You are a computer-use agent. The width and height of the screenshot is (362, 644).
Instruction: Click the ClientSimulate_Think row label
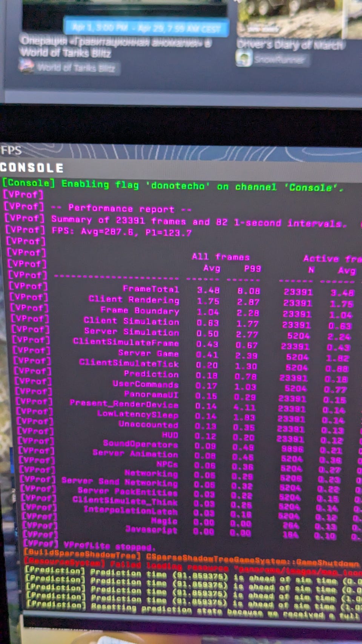pyautogui.click(x=125, y=501)
